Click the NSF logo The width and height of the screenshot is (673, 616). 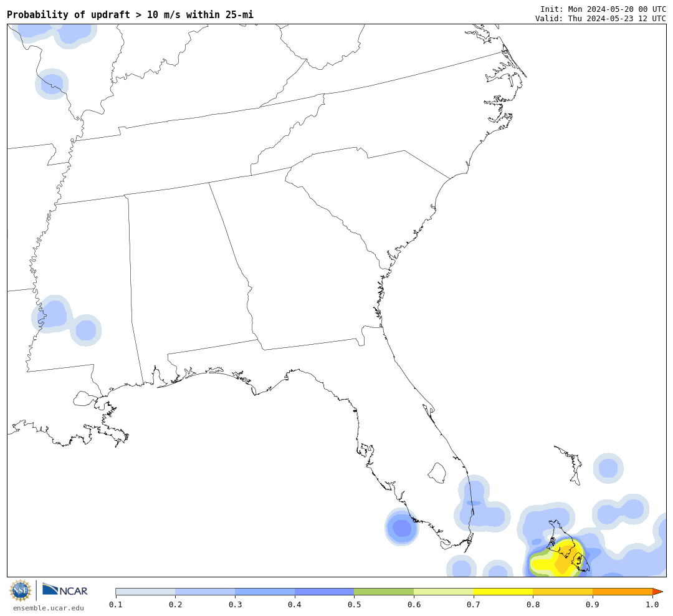tap(21, 590)
